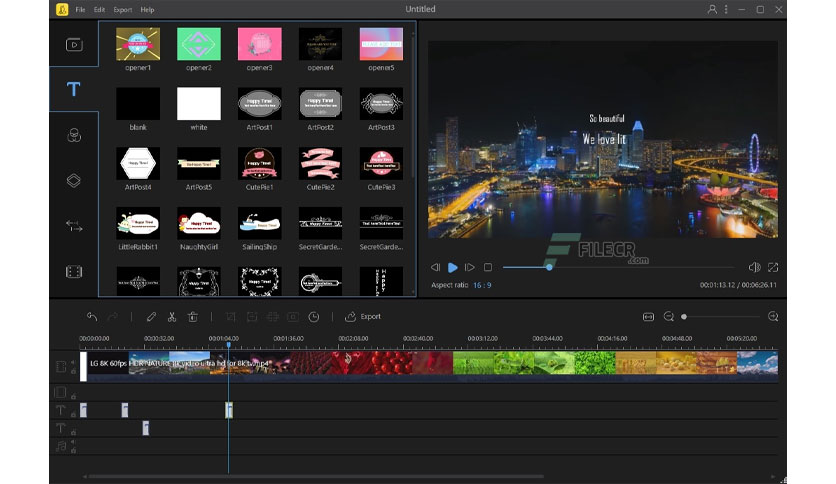836x484 pixels.
Task: Select the opener4 template
Action: tap(320, 44)
